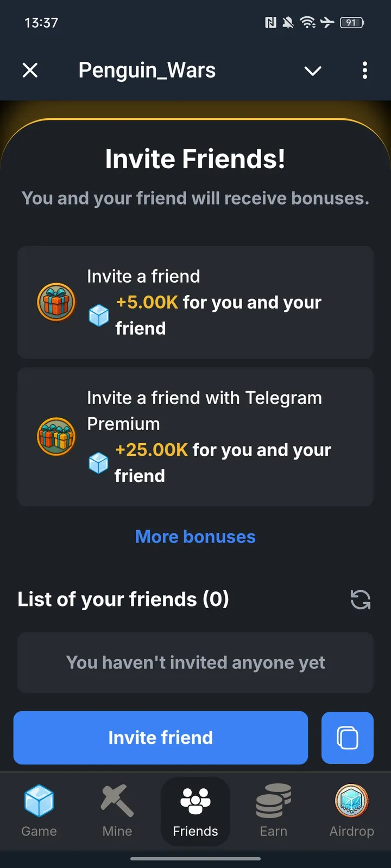The image size is (391, 868).
Task: Click the ice cube icon beside +25.00K
Action: click(98, 463)
